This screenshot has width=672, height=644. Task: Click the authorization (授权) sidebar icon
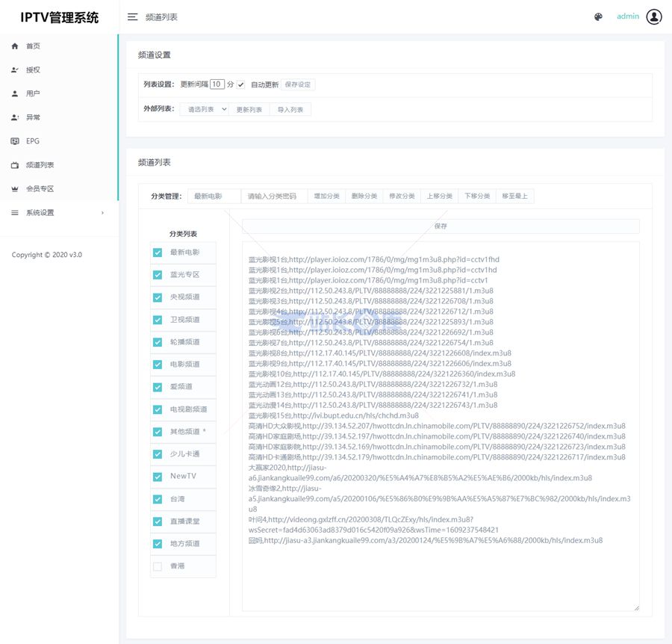tap(15, 70)
